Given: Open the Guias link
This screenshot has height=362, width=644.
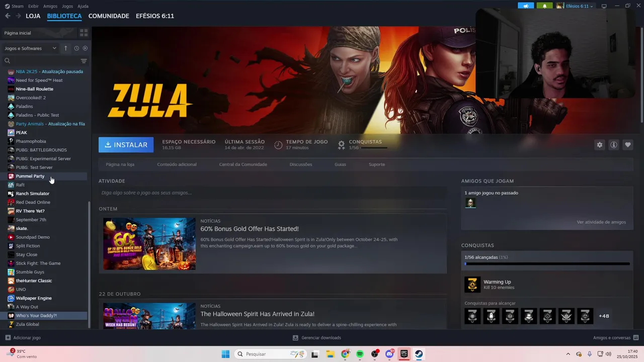Looking at the screenshot, I should click(x=340, y=164).
